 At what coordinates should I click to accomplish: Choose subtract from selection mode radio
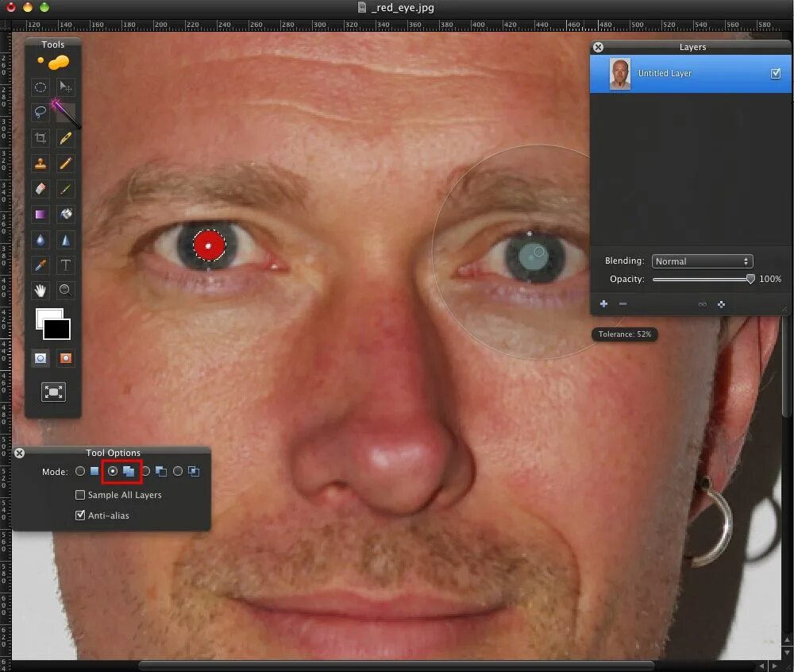(x=146, y=472)
